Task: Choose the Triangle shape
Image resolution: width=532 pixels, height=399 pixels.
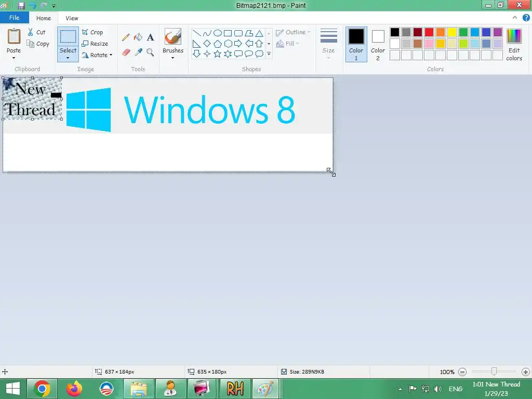Action: point(259,33)
